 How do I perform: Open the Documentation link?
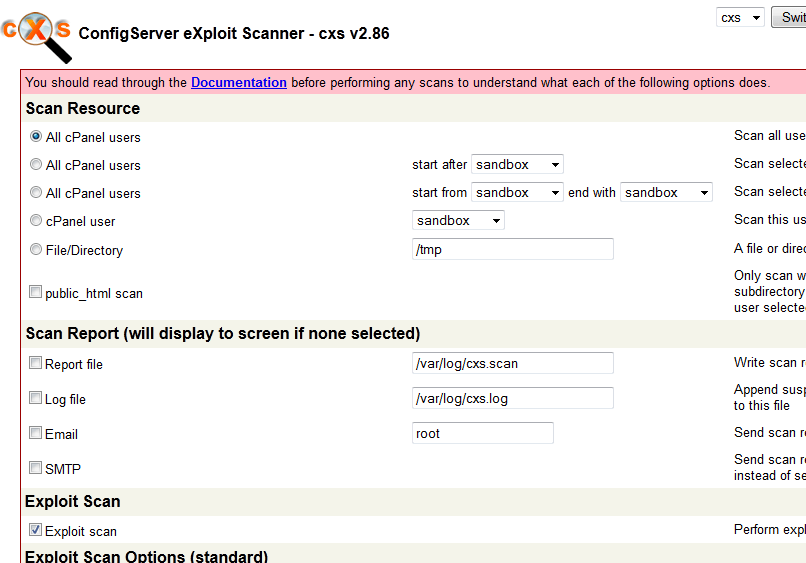[x=239, y=82]
